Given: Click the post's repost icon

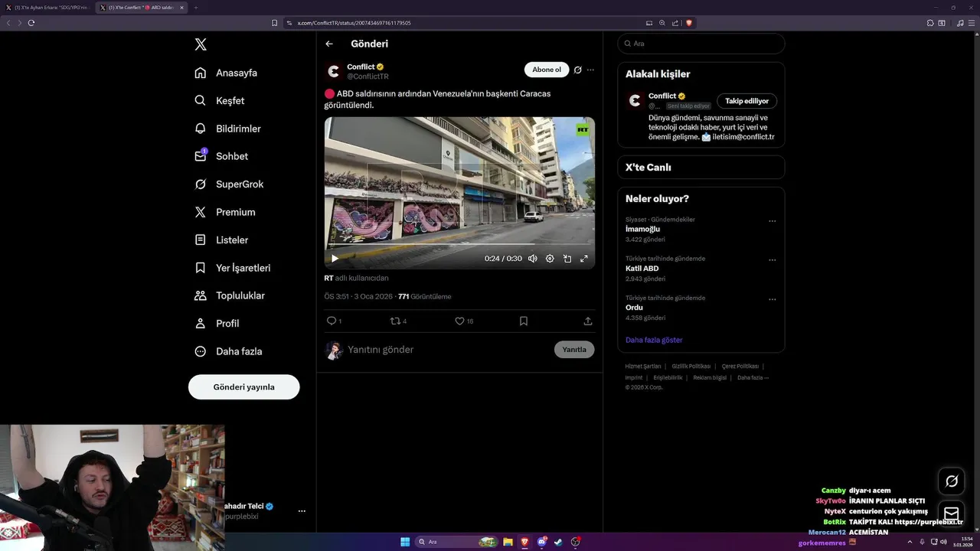Looking at the screenshot, I should pyautogui.click(x=396, y=321).
